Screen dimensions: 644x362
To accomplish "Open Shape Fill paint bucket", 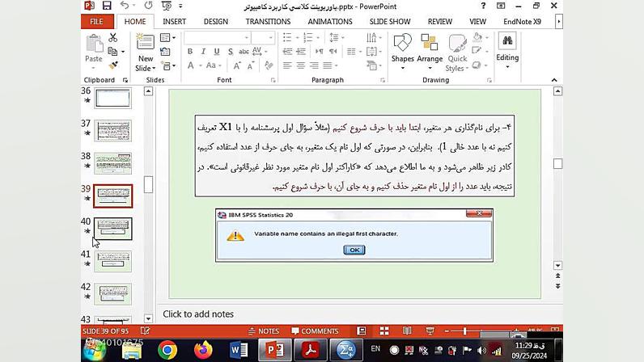I will click(x=477, y=37).
